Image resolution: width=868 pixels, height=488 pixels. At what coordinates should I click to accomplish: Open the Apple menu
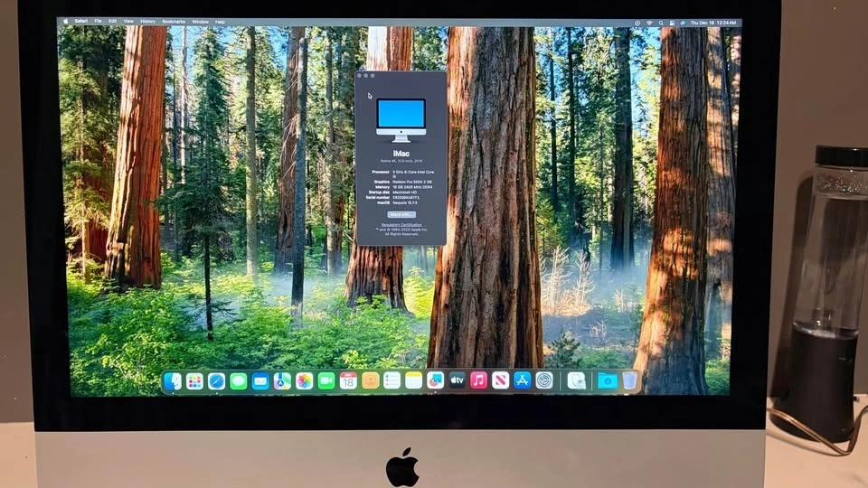click(x=65, y=21)
